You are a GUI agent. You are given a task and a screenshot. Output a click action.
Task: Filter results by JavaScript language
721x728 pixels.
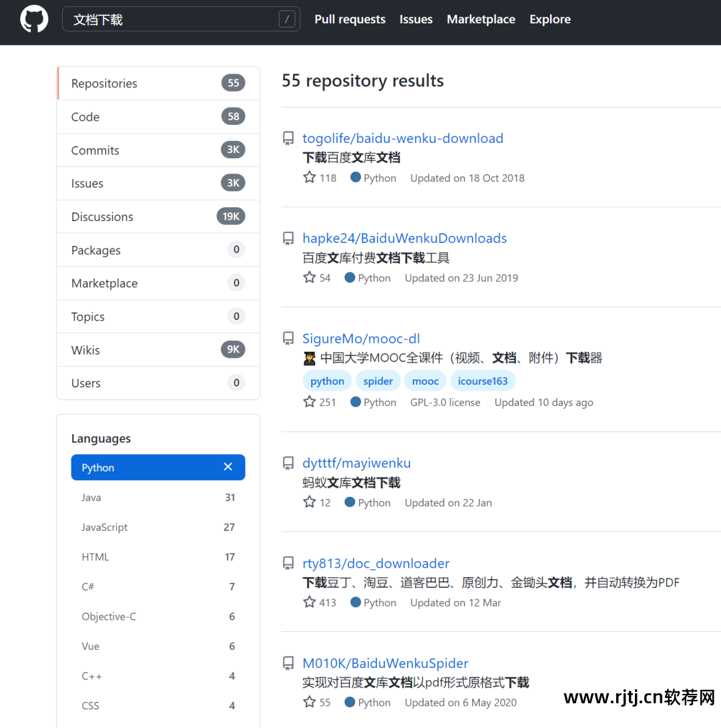158,527
